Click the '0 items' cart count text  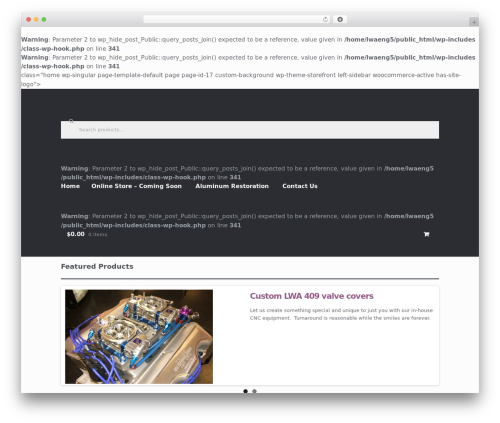point(98,235)
